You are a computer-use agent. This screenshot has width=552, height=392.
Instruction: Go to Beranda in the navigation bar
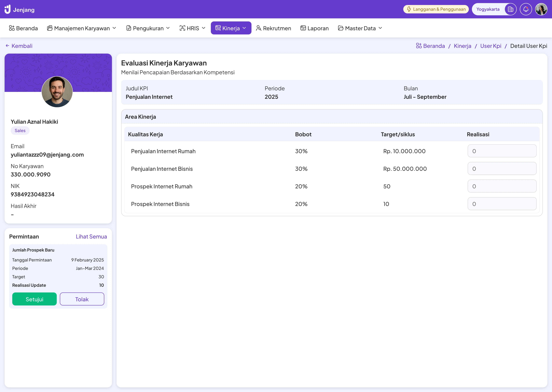click(23, 28)
